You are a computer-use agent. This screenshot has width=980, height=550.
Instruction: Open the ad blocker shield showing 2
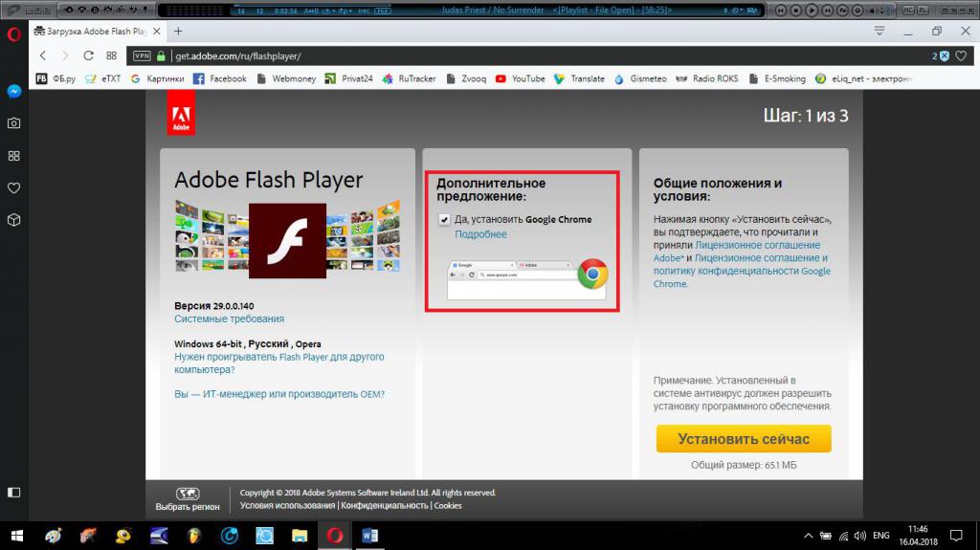pyautogui.click(x=942, y=55)
